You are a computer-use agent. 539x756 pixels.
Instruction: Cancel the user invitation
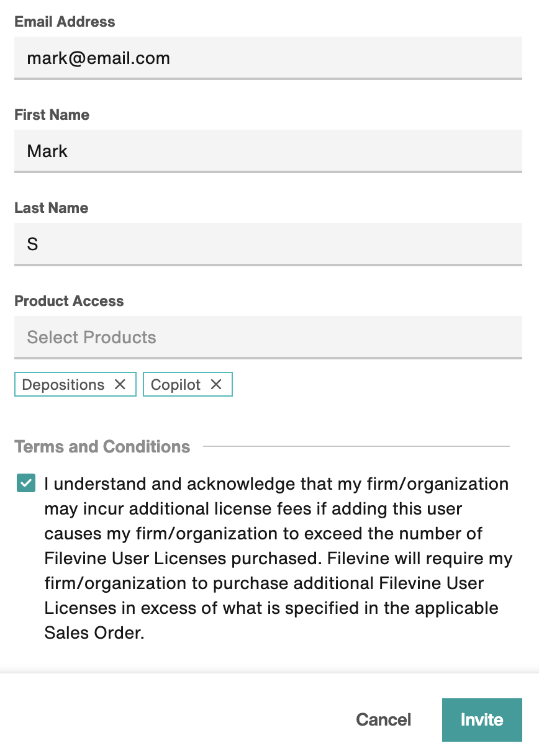[384, 719]
